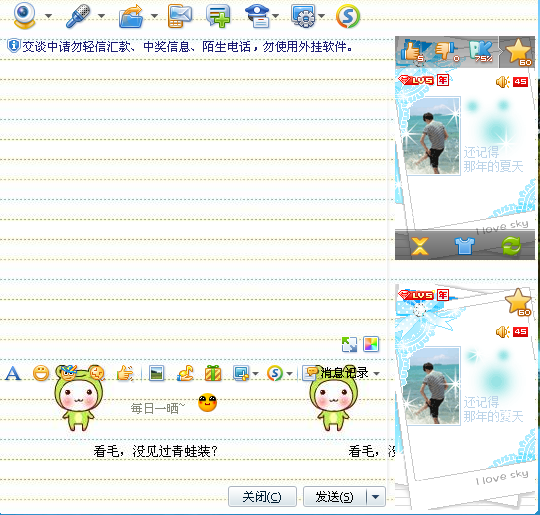Click the blue shield info icon before the safety notice
Viewport: 540px width, 515px height.
(13, 45)
